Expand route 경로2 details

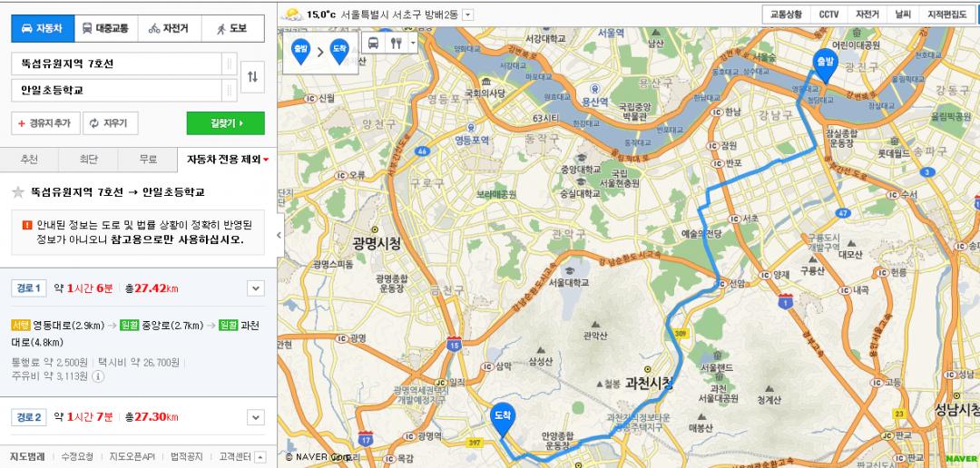tap(255, 417)
